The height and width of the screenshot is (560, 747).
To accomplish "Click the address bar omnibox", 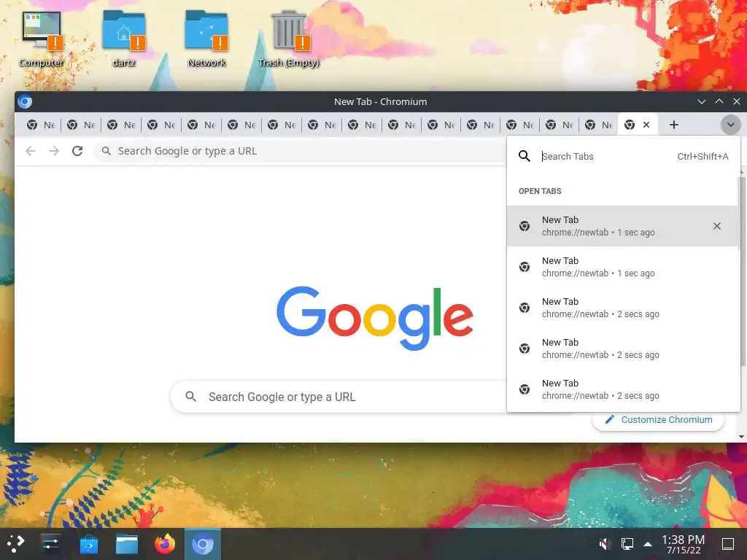I will (x=300, y=151).
